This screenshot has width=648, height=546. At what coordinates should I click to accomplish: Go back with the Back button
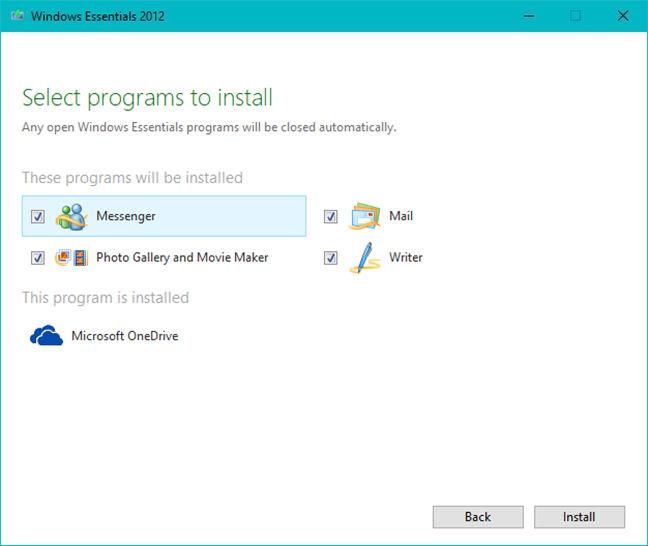478,517
